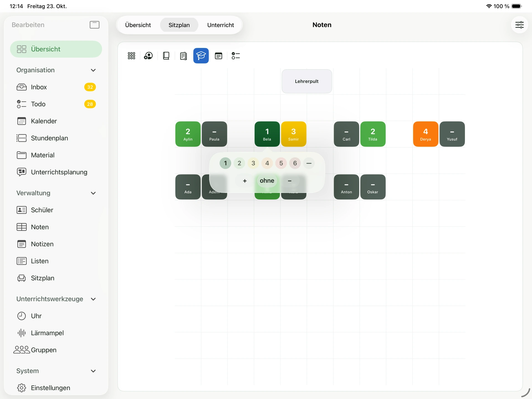Open the Material folder
The height and width of the screenshot is (399, 532).
(x=56, y=155)
